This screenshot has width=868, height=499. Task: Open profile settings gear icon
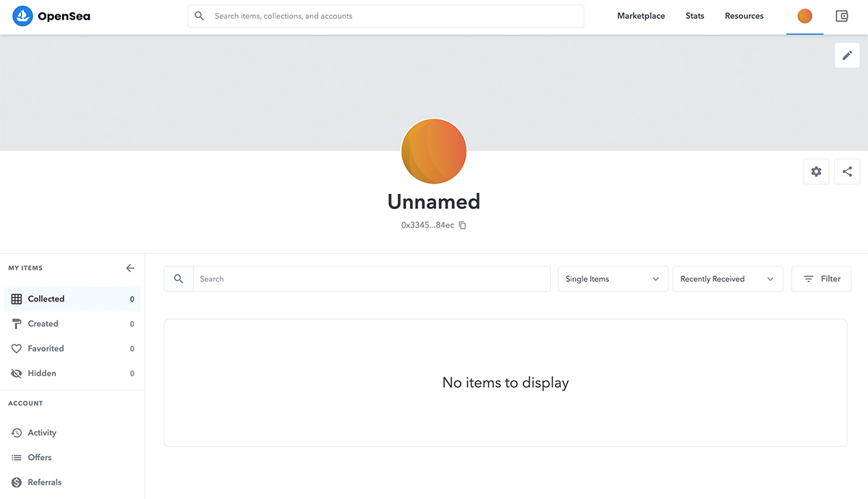click(x=816, y=171)
